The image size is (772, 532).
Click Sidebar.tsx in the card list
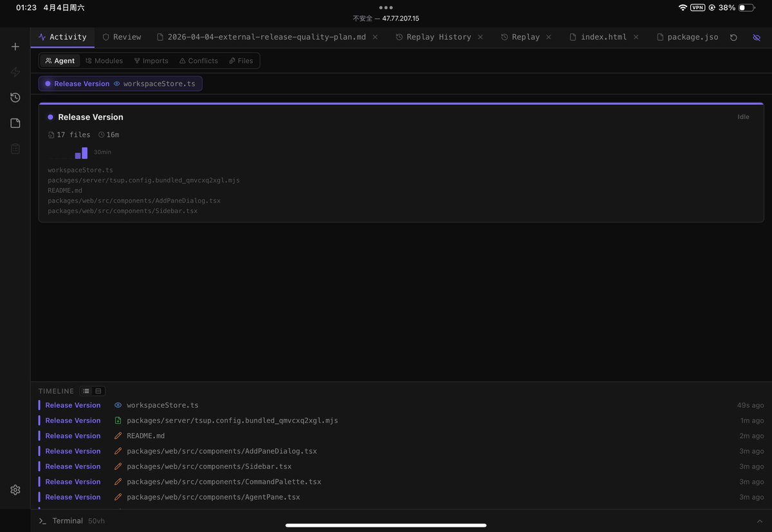point(122,211)
